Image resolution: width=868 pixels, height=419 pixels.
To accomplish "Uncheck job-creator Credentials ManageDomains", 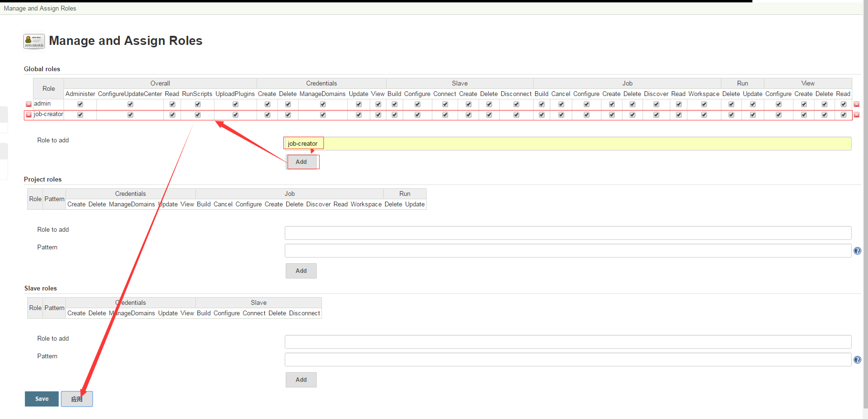I will click(x=323, y=115).
